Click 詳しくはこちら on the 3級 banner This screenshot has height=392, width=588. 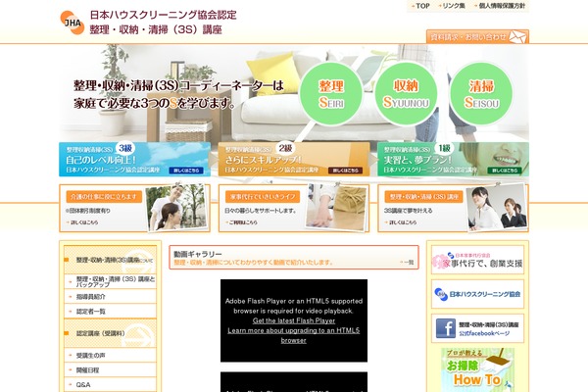[x=186, y=171]
